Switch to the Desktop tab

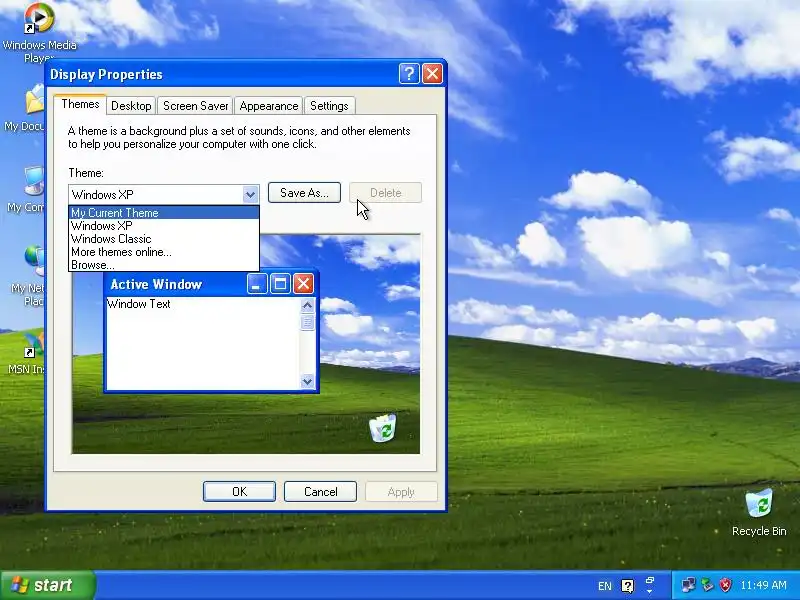tap(131, 106)
